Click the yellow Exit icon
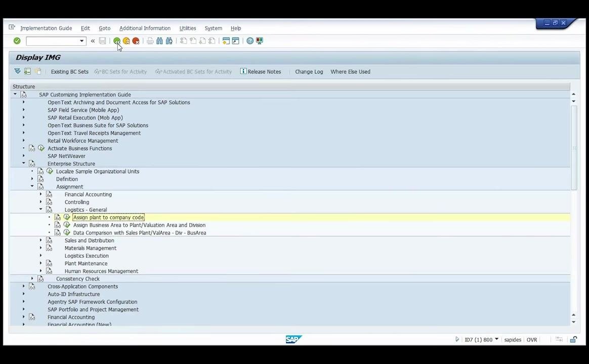 tap(126, 41)
